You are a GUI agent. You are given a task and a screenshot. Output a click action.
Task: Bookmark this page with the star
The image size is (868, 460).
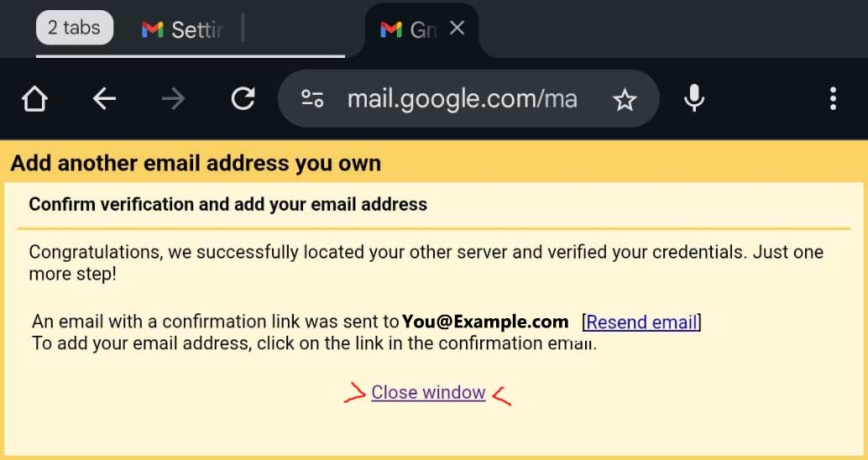[x=625, y=101]
